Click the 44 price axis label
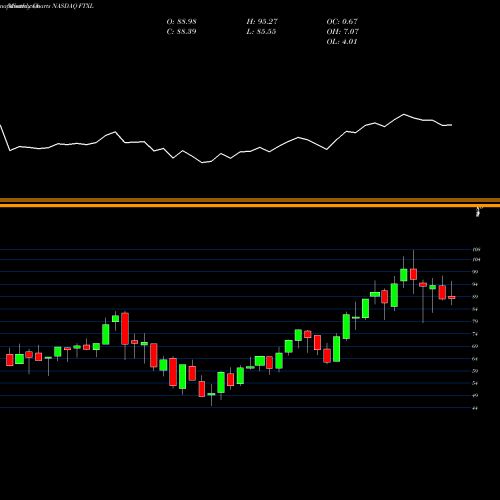 (475, 408)
